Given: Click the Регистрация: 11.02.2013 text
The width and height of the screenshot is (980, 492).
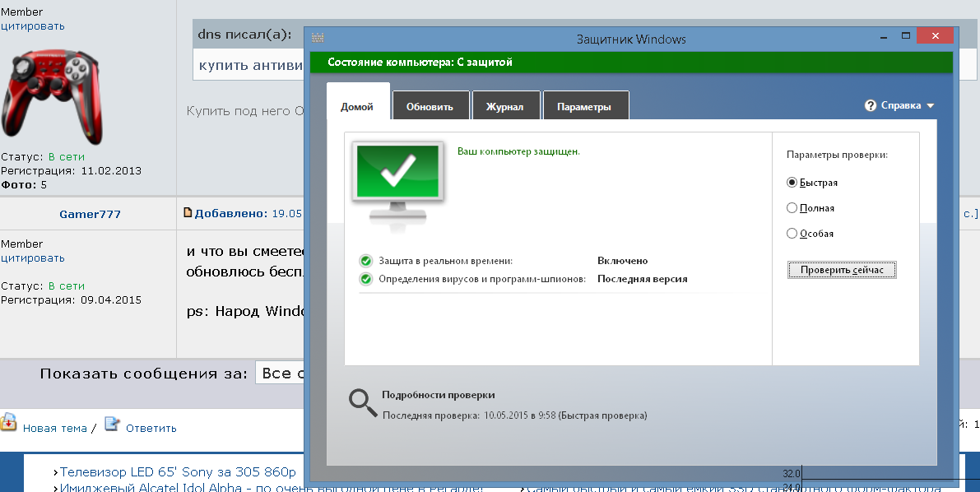Looking at the screenshot, I should 72,170.
